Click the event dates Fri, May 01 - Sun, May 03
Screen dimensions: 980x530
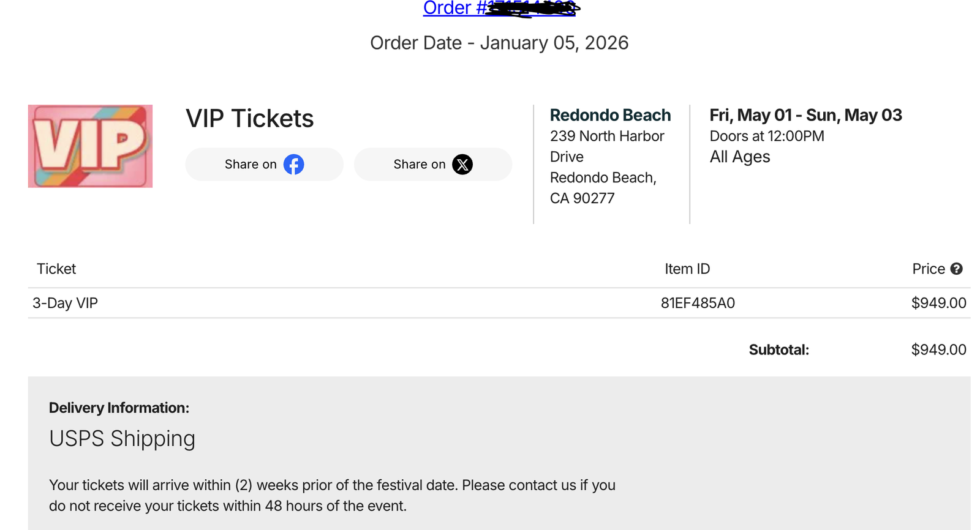(x=805, y=114)
